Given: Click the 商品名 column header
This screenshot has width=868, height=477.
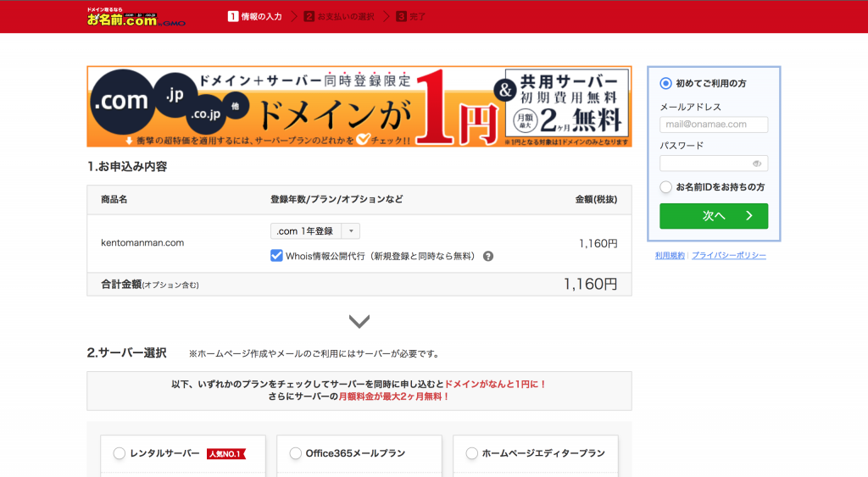Looking at the screenshot, I should [114, 199].
